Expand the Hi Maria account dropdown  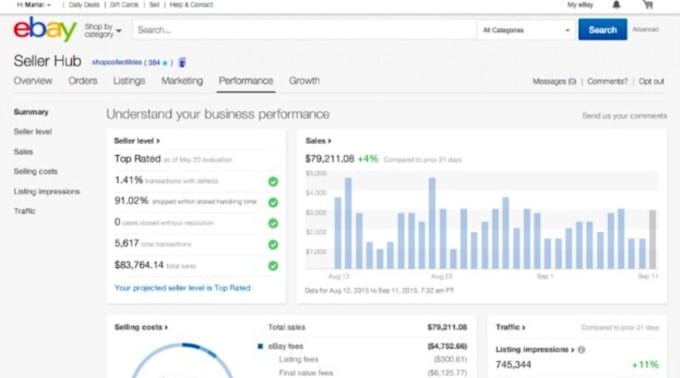34,5
